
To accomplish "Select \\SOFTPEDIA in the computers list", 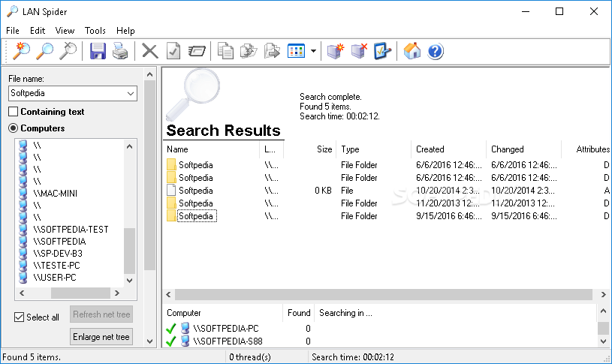I will coord(59,242).
